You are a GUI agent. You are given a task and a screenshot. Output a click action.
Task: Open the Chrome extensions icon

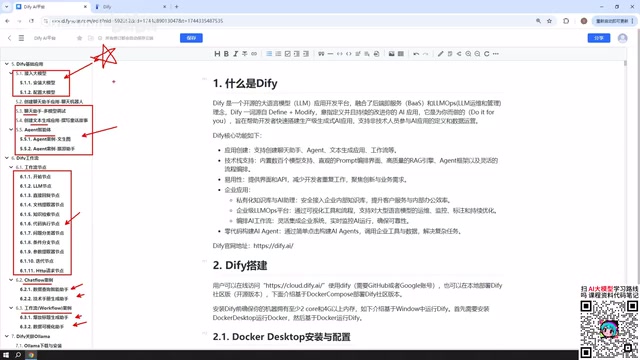pos(566,21)
